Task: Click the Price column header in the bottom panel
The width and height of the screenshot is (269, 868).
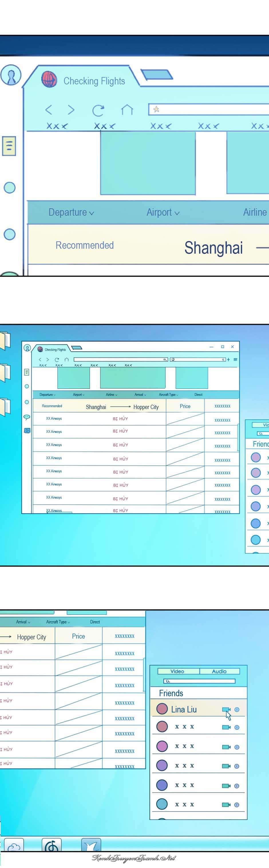Action: [78, 636]
